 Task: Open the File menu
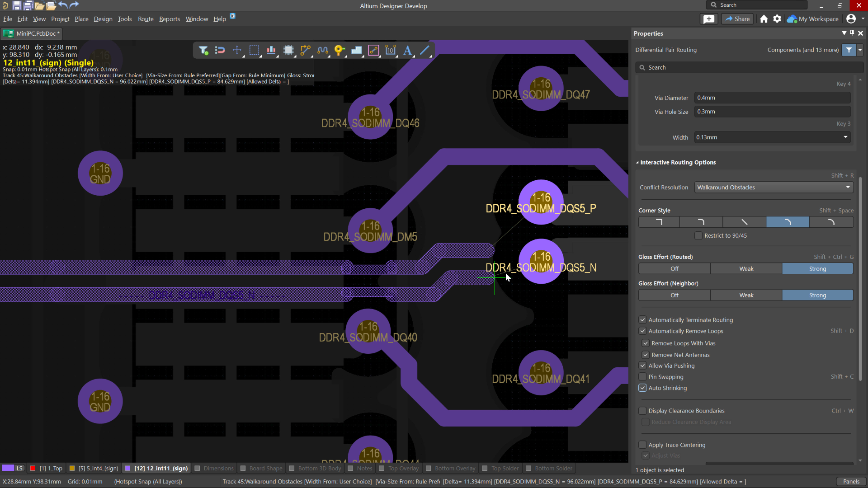(8, 19)
